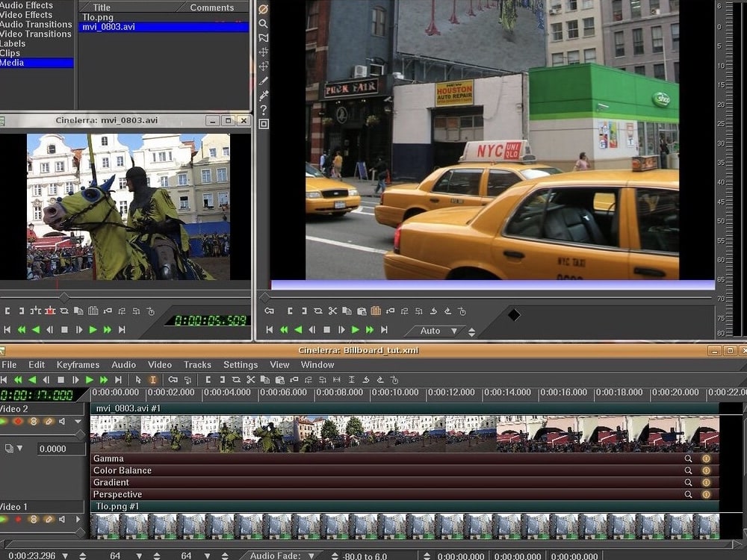The height and width of the screenshot is (560, 747).
Task: Click the scissors cut icon in main toolbar
Action: [x=250, y=379]
